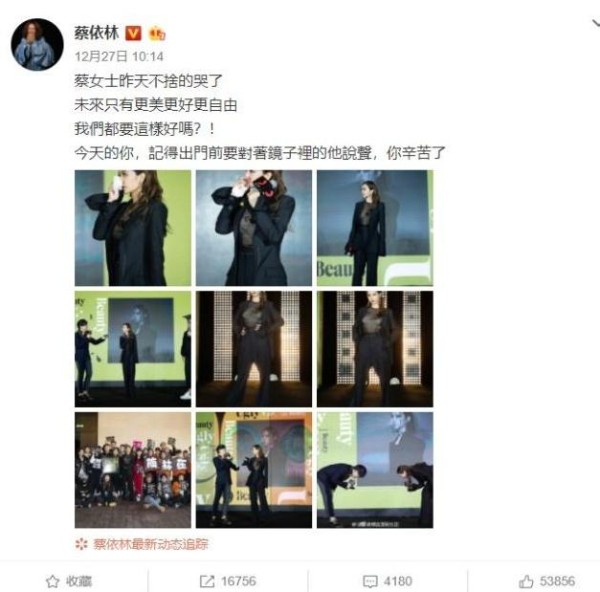Open thumbnail of two people bowing
Screen dimensions: 600x592
pos(375,470)
